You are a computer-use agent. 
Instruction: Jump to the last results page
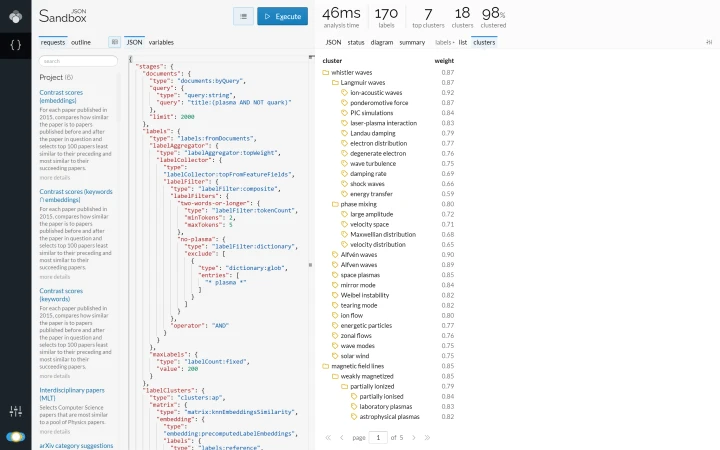click(427, 438)
